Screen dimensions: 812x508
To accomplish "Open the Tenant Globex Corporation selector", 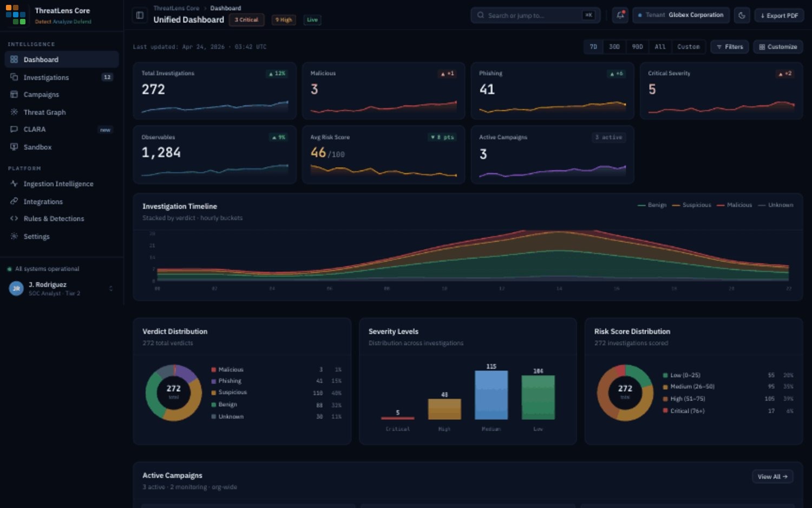I will click(681, 15).
